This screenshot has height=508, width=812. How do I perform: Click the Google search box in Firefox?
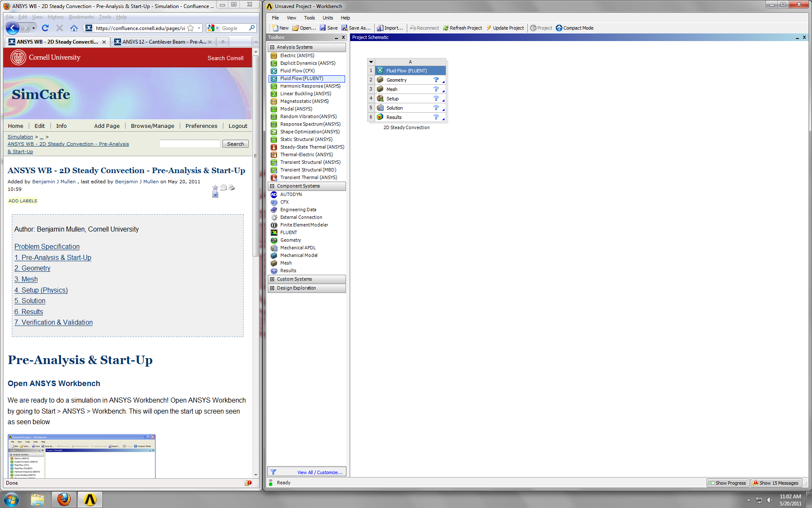(x=235, y=28)
